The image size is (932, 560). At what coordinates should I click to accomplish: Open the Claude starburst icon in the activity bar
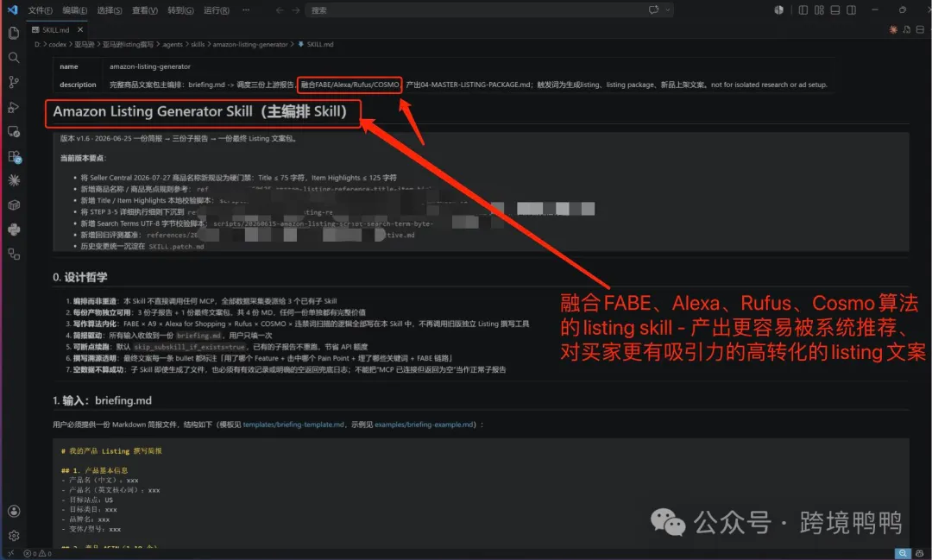point(14,180)
